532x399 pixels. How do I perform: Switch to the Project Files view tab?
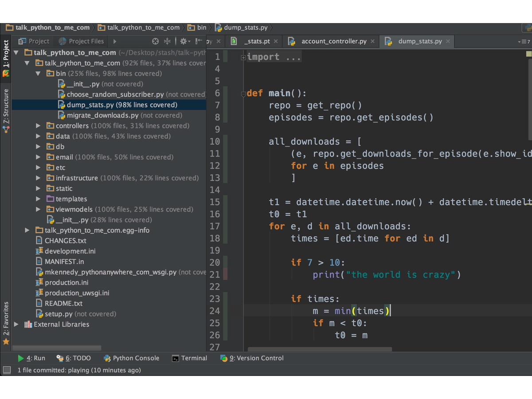(82, 41)
